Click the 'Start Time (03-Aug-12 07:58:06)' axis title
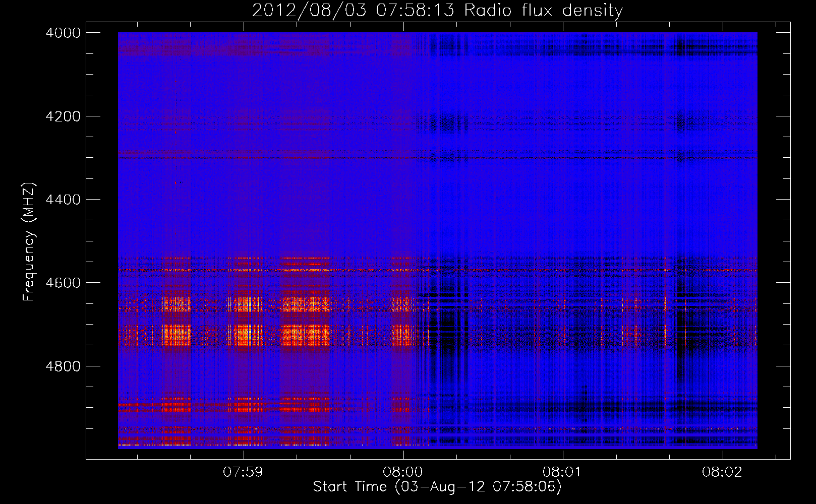This screenshot has width=816, height=504. click(x=437, y=487)
